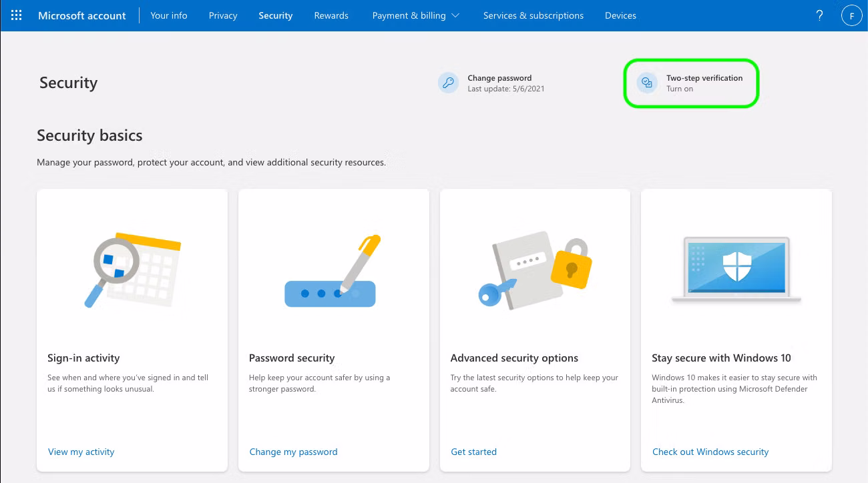Screen dimensions: 868x483
Task: Click the magnifying glass calendar illustration
Action: (x=132, y=270)
